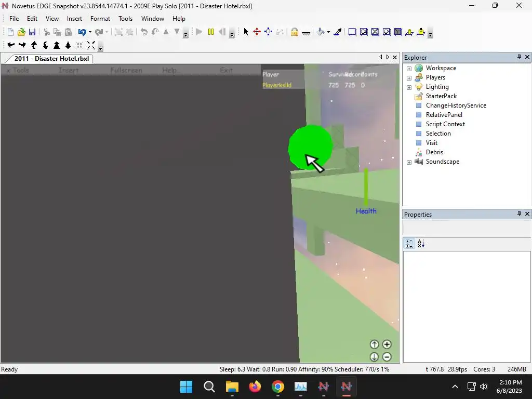Open the Tools menu
532x399 pixels.
(125, 19)
